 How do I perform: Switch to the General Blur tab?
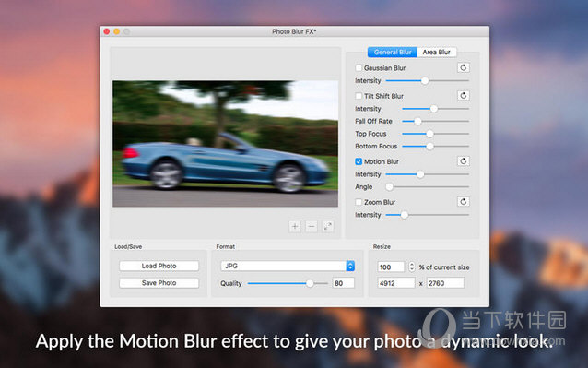(393, 53)
